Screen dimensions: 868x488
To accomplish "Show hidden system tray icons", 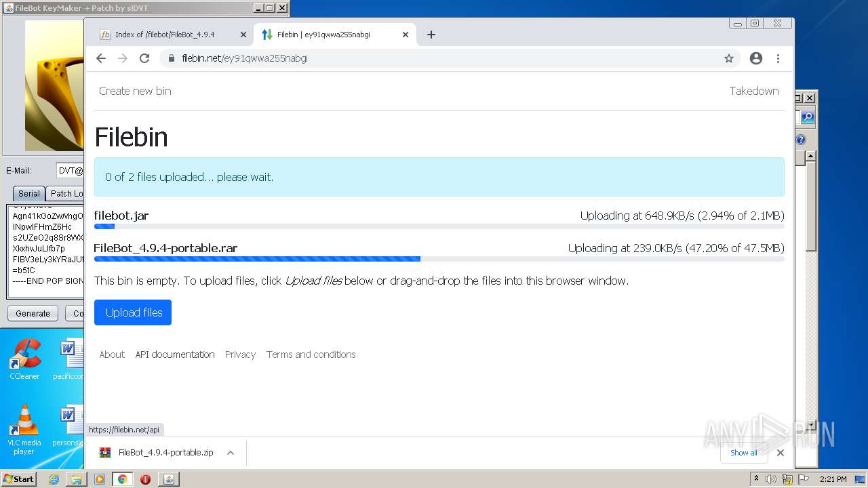I will point(756,479).
